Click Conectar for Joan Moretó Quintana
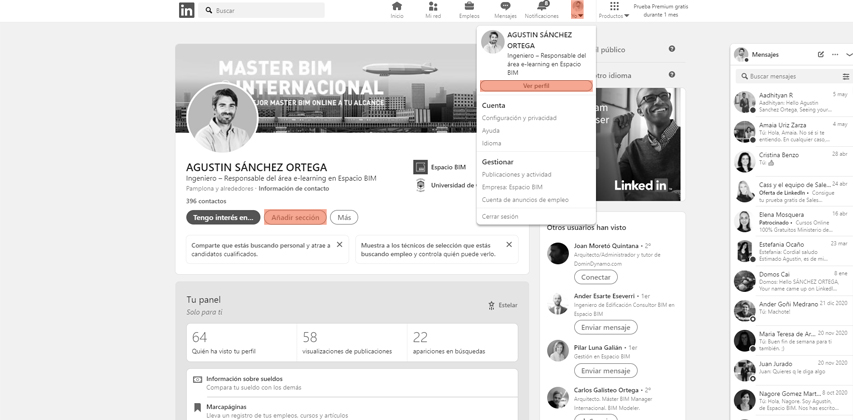 596,277
